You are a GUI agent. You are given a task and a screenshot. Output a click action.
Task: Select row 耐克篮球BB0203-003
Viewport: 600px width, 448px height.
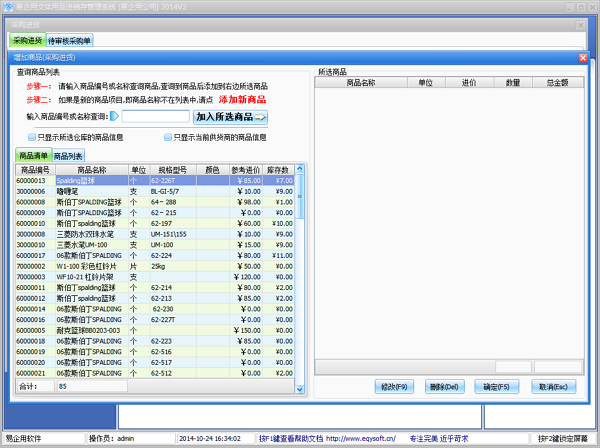click(155, 331)
